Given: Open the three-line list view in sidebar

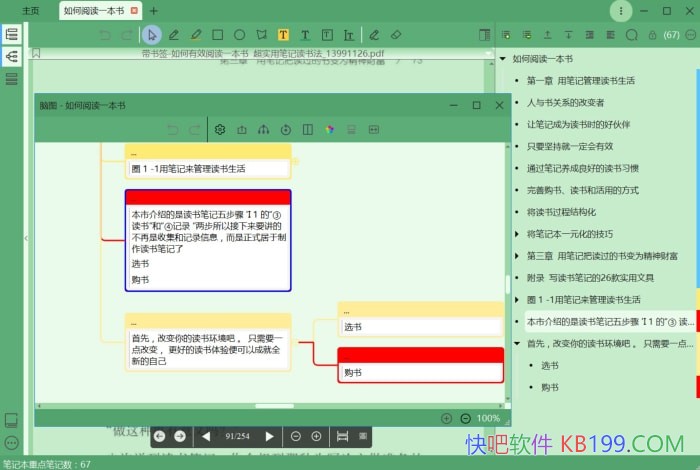Looking at the screenshot, I should [x=12, y=79].
